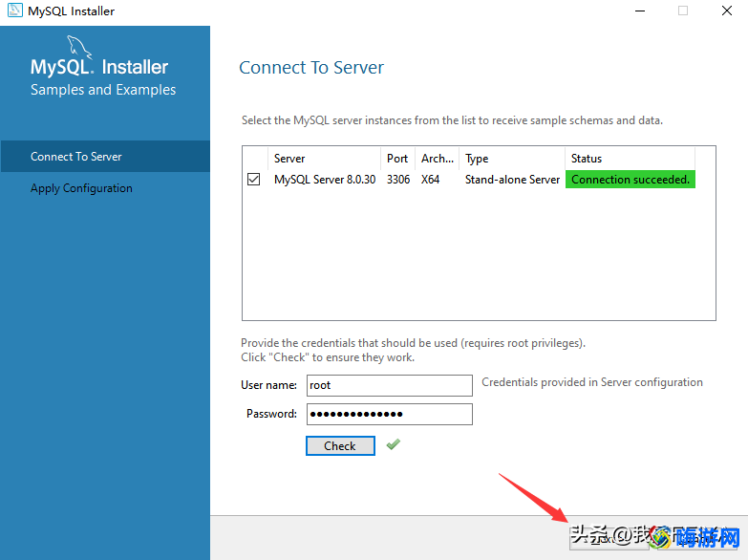Viewport: 748px width, 560px height.
Task: Click the Stand-alone Server type cell
Action: pos(512,180)
